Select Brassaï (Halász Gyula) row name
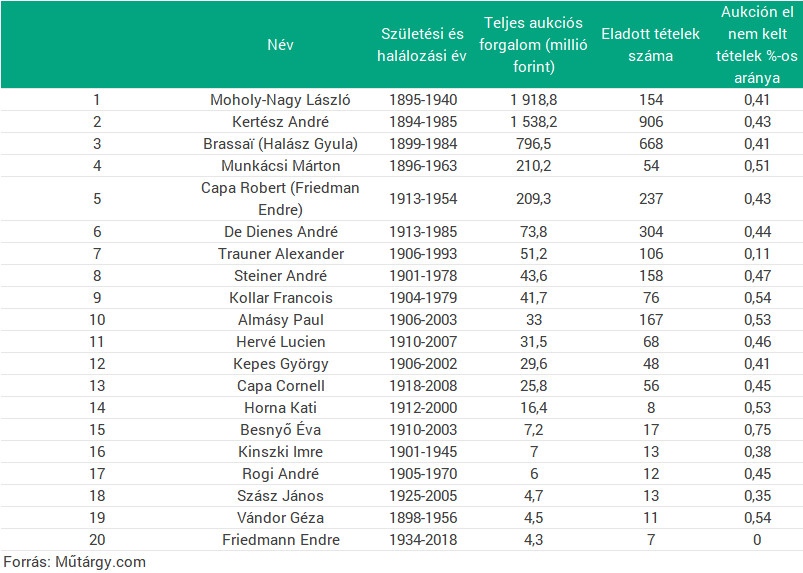803x573 pixels. 280,143
